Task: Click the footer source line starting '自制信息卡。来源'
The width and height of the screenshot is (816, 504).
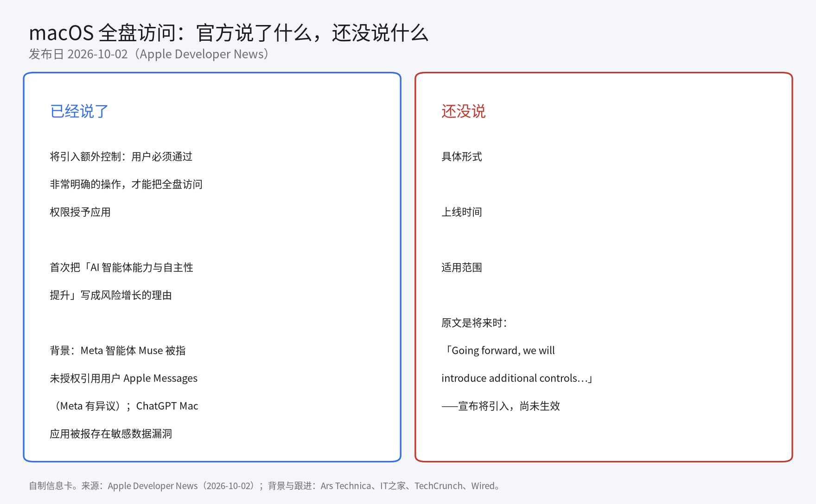Action: [265, 486]
